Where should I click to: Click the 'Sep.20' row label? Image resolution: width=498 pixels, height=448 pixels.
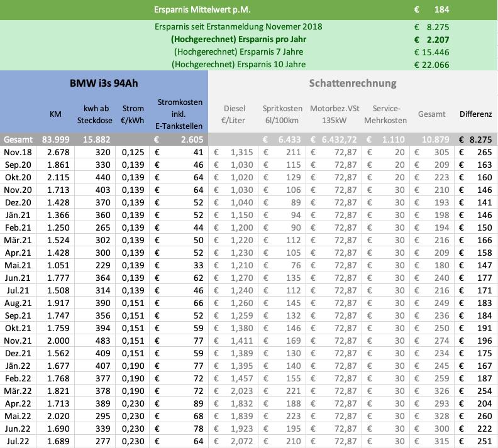tap(18, 165)
